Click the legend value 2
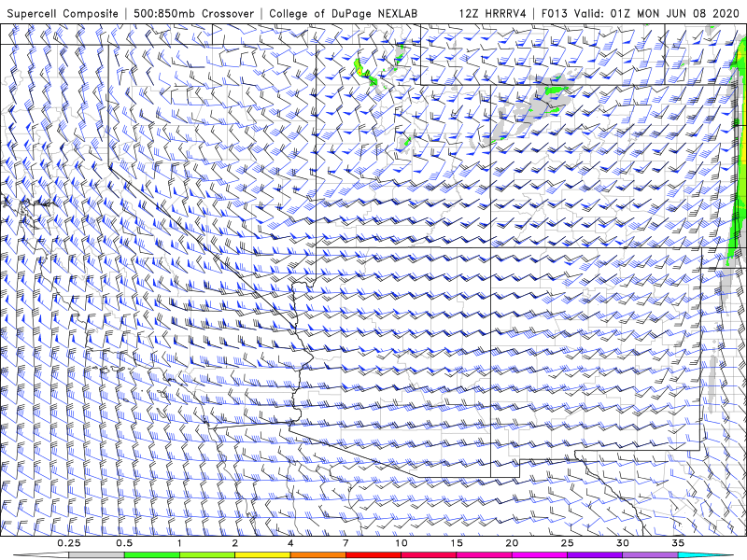747x560 pixels. point(235,543)
